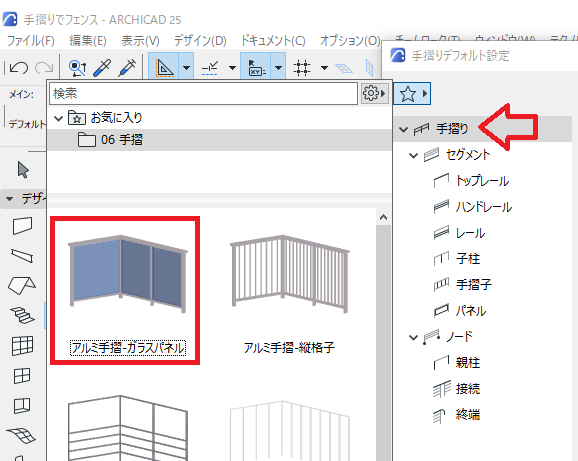Open the ファイル(F) menu
Image resolution: width=578 pixels, height=461 pixels.
(31, 40)
